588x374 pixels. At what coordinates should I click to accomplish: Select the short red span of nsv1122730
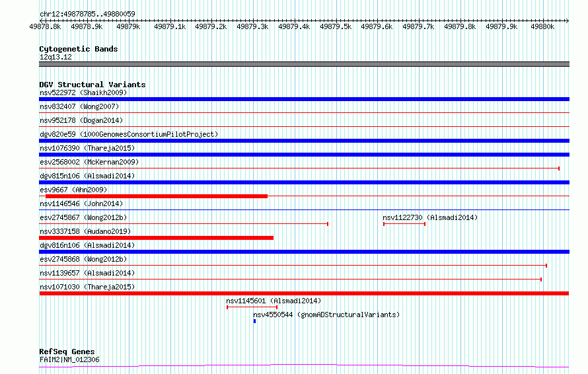pos(404,224)
